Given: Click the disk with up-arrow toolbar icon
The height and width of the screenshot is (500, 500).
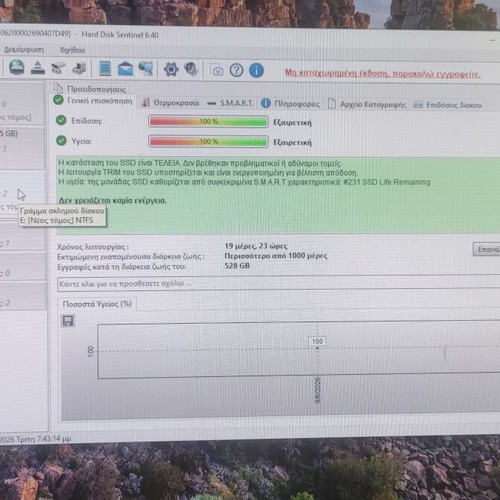Looking at the screenshot, I should point(38,68).
